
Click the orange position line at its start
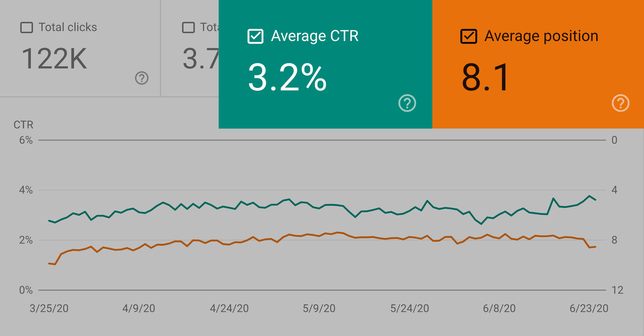49,263
